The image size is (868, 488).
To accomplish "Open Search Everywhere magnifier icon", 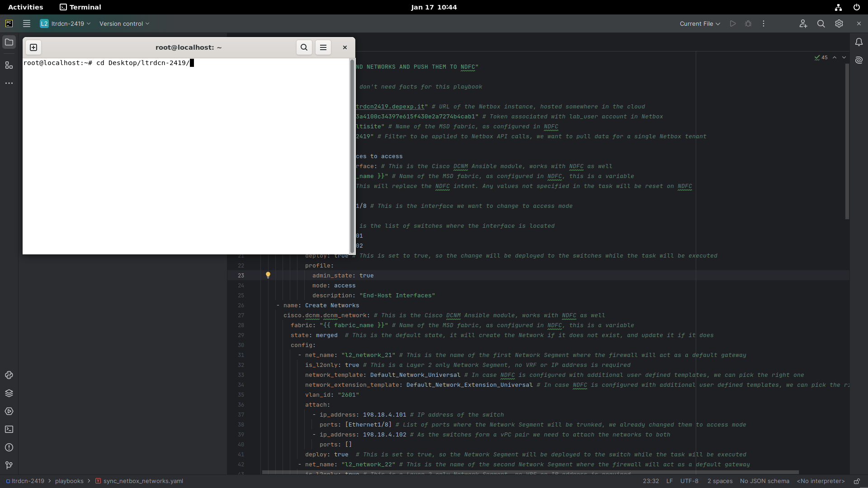I will (x=821, y=23).
